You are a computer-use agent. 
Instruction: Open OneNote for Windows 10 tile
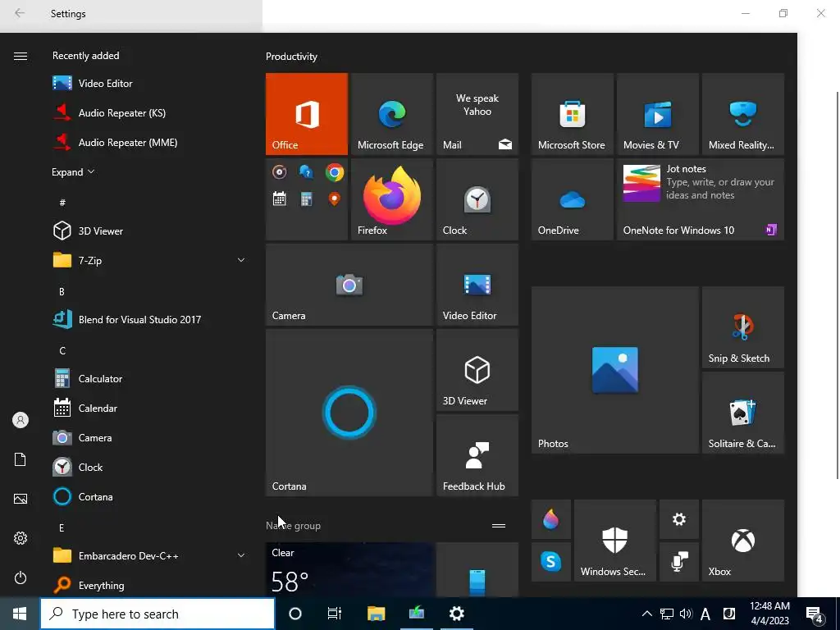701,199
